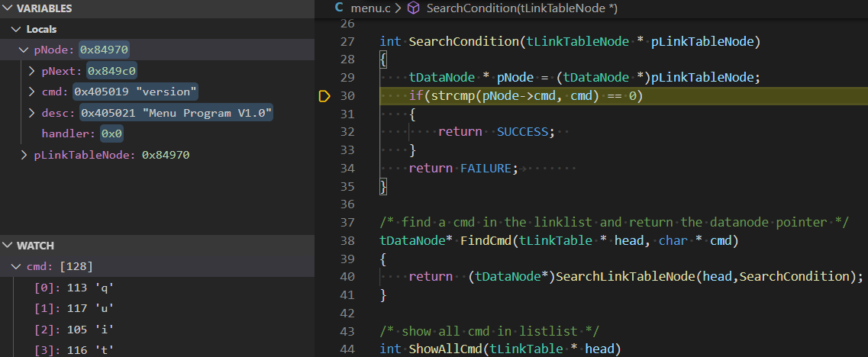Select watch element [3]: 116 't'
The height and width of the screenshot is (357, 868).
(x=157, y=350)
